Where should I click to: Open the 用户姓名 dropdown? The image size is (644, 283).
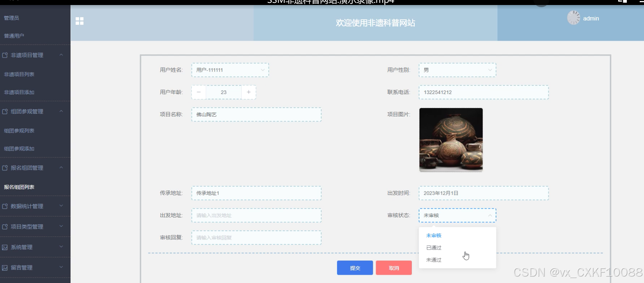click(230, 70)
